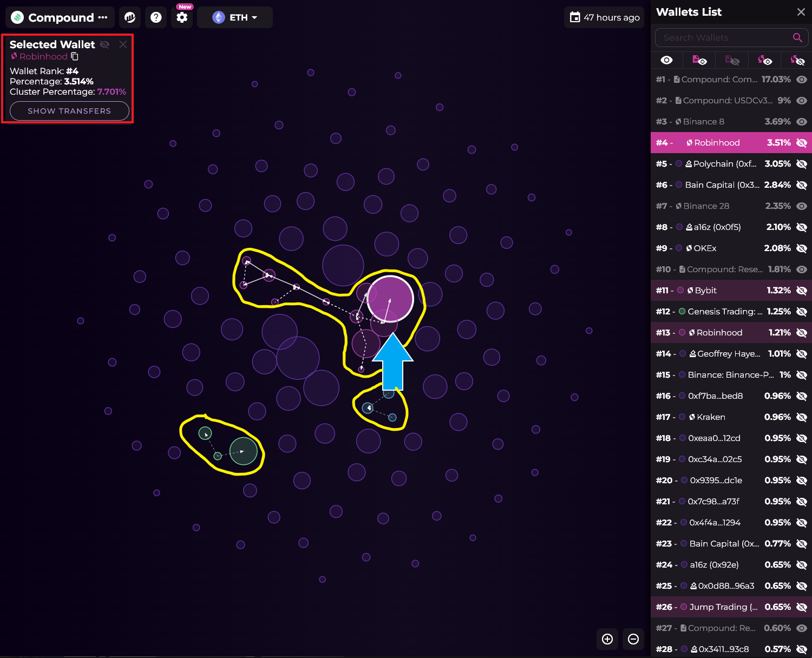Toggle visibility of #9 OKEx wallet
812x658 pixels.
802,248
